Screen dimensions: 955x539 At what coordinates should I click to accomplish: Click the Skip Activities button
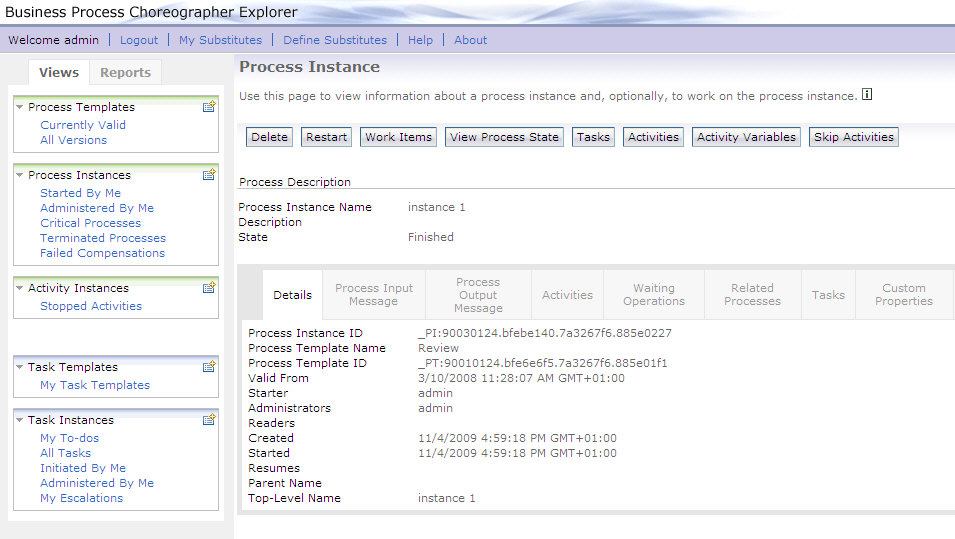853,137
